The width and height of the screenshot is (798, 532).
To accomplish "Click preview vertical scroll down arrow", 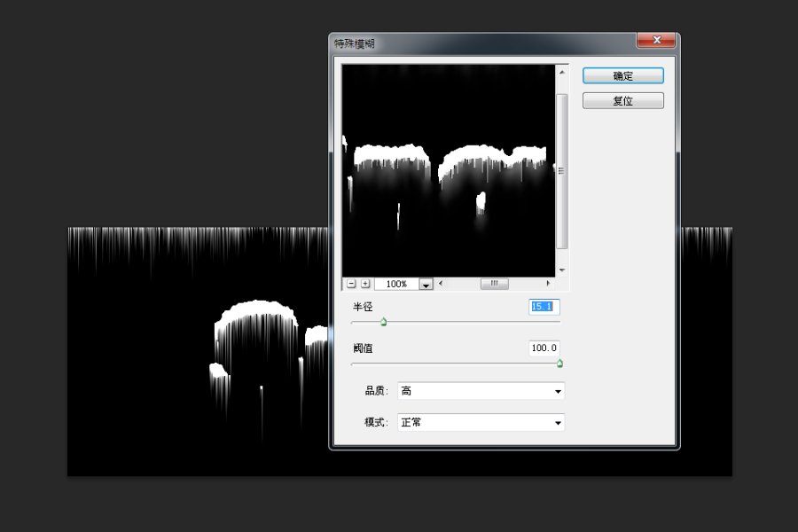I will click(562, 270).
